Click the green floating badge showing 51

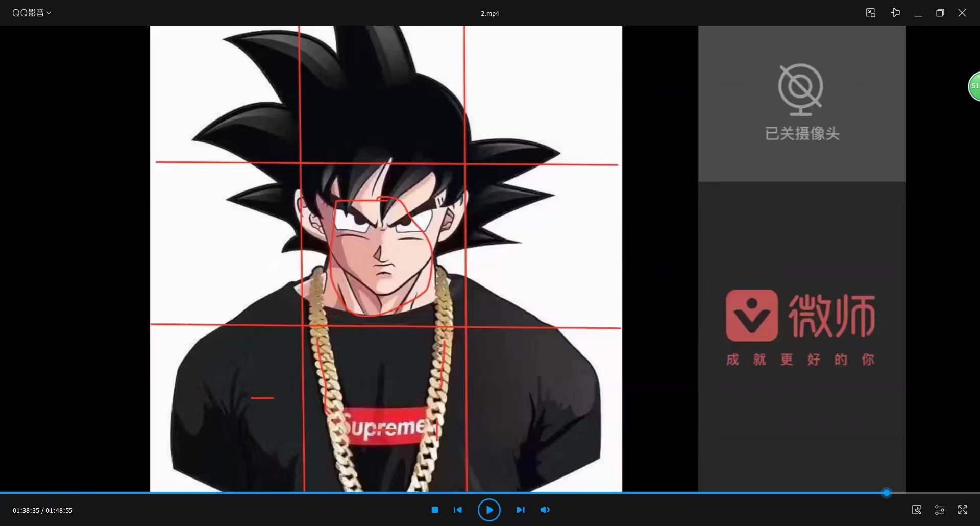point(974,86)
